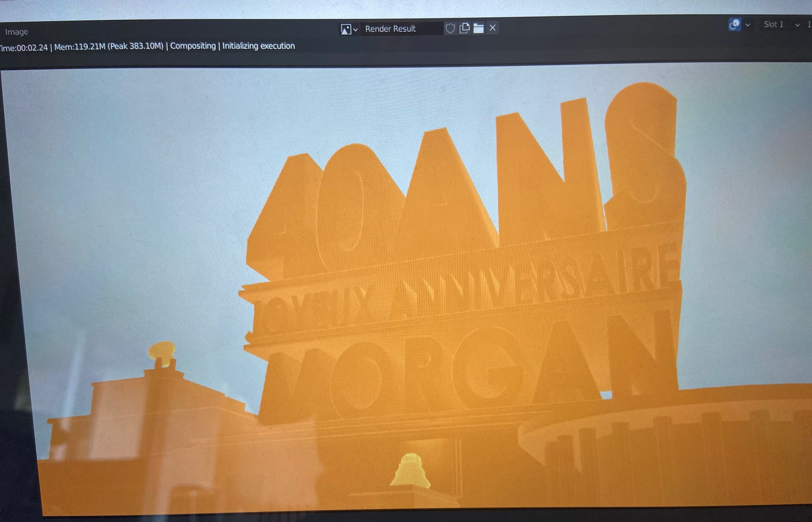The width and height of the screenshot is (812, 522).
Task: Open the image browse dropdown
Action: click(349, 29)
